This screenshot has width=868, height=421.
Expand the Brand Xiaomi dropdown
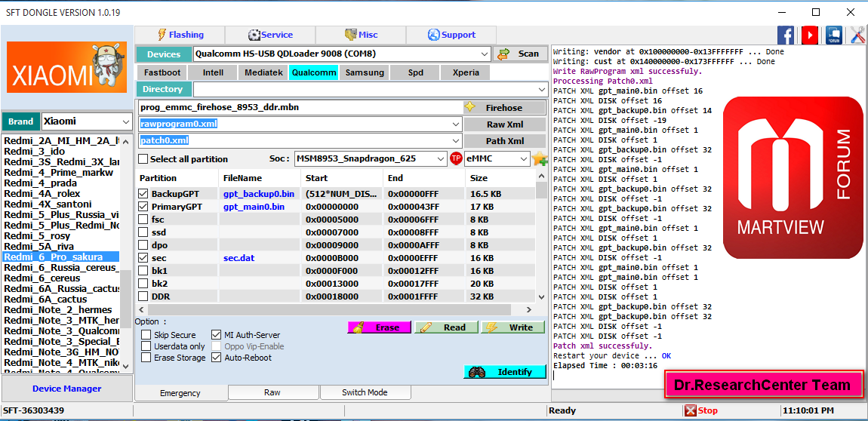click(x=125, y=121)
